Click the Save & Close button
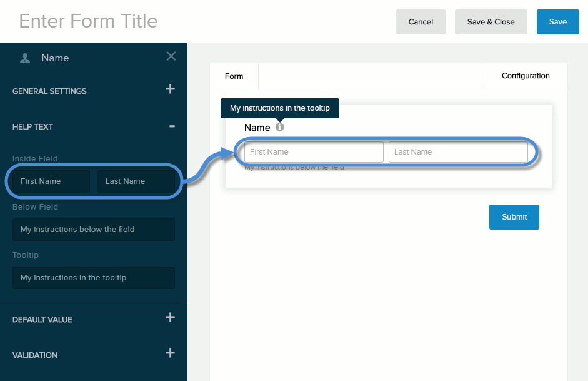This screenshot has height=381, width=588. [491, 22]
